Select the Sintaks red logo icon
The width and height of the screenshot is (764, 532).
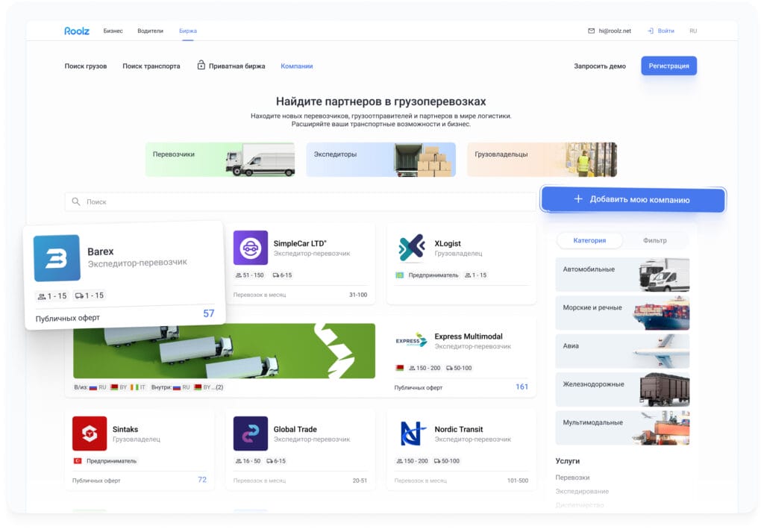[89, 434]
